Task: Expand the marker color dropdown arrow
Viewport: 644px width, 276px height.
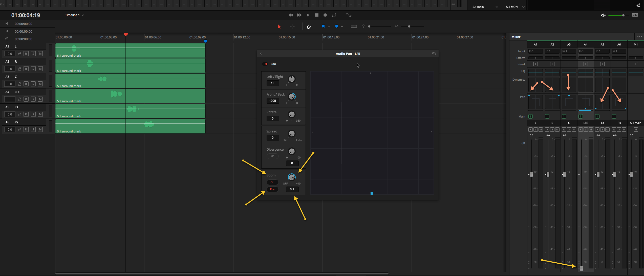Action: tap(342, 27)
